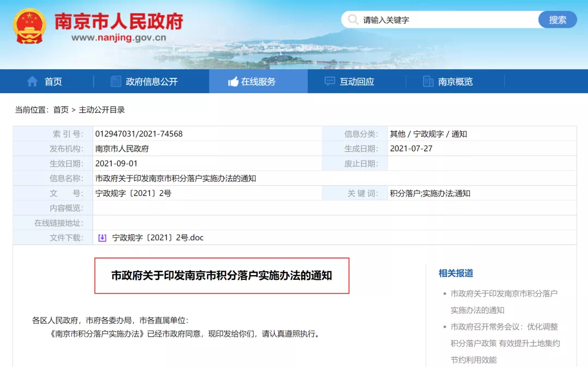The image size is (588, 367).
Task: Click the thumbs-up icon beside 在线服务
Action: coord(233,82)
